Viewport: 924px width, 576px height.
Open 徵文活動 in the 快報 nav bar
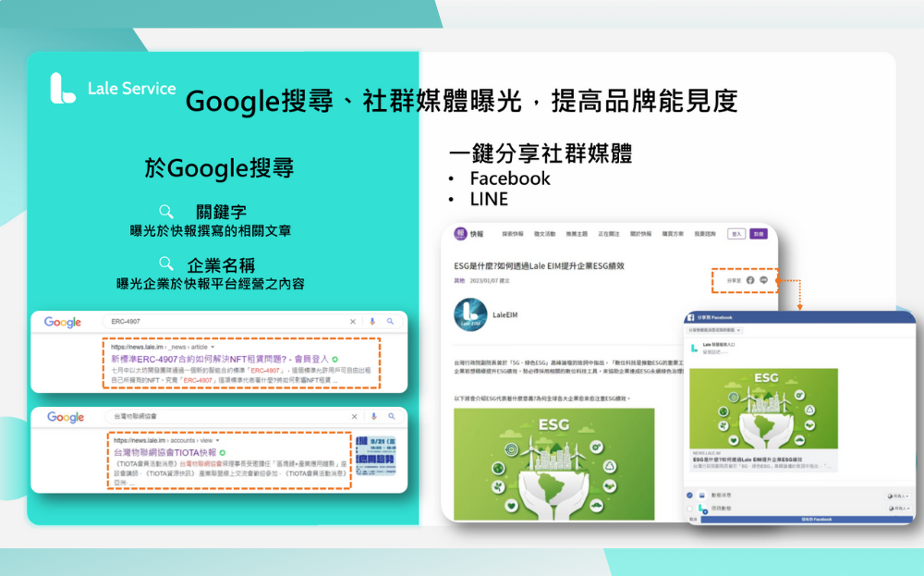click(x=544, y=234)
